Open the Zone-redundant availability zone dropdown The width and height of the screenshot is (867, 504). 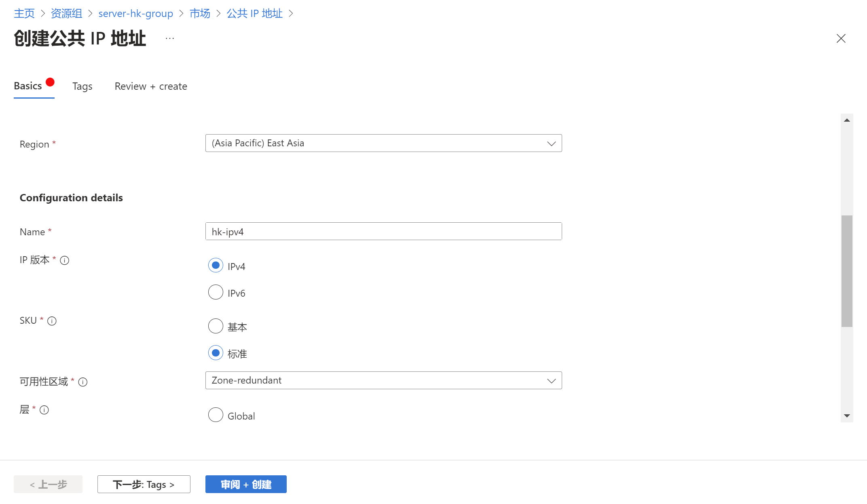click(383, 381)
